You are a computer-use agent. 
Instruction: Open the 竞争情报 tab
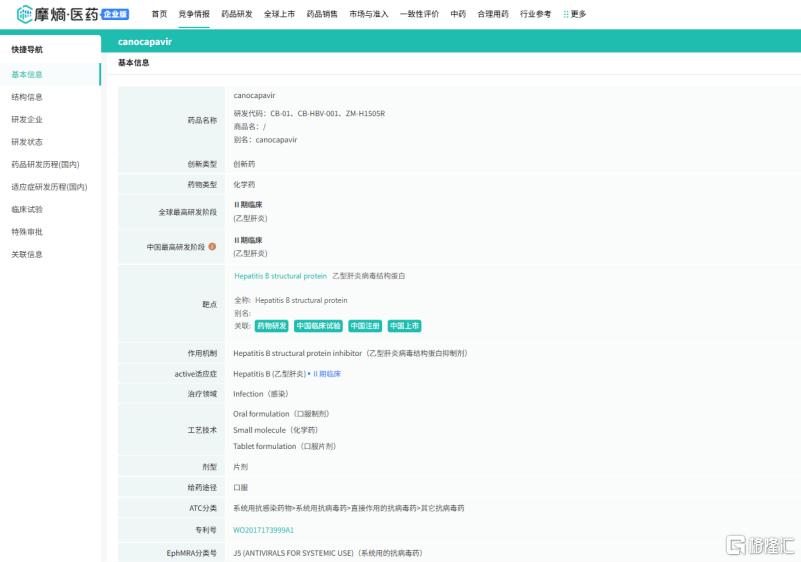(194, 14)
